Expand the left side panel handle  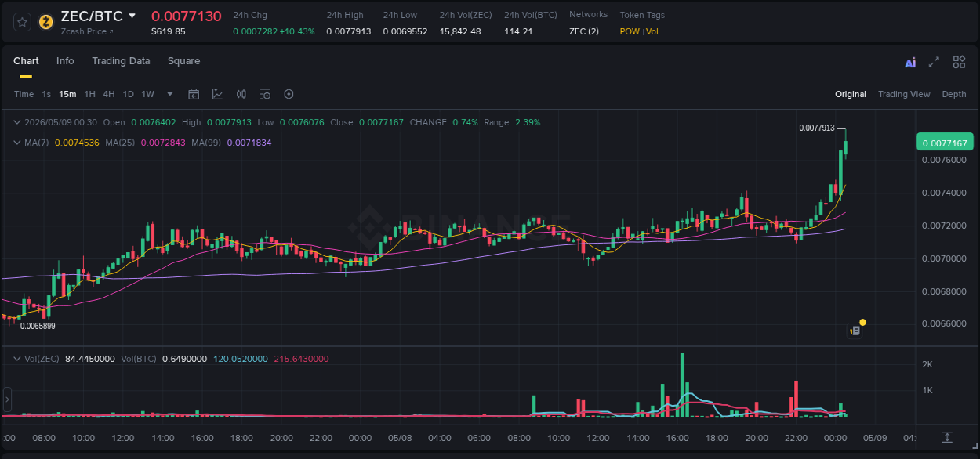pyautogui.click(x=8, y=399)
